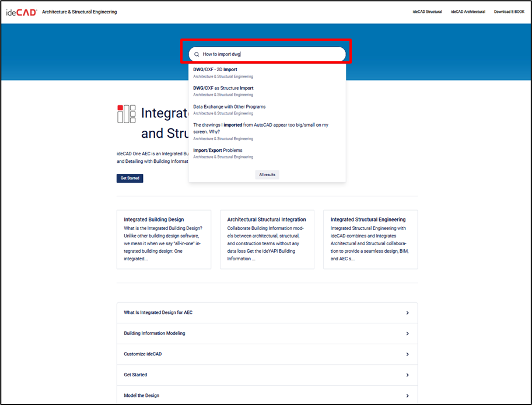The height and width of the screenshot is (405, 532).
Task: Click 'Building Information Modeling' row text
Action: pyautogui.click(x=155, y=333)
